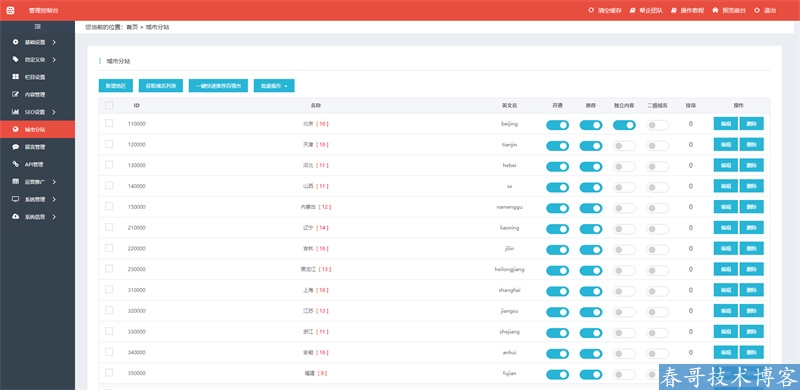The height and width of the screenshot is (390, 800).
Task: Click the grid icon for 栏目设置
Action: (15, 77)
